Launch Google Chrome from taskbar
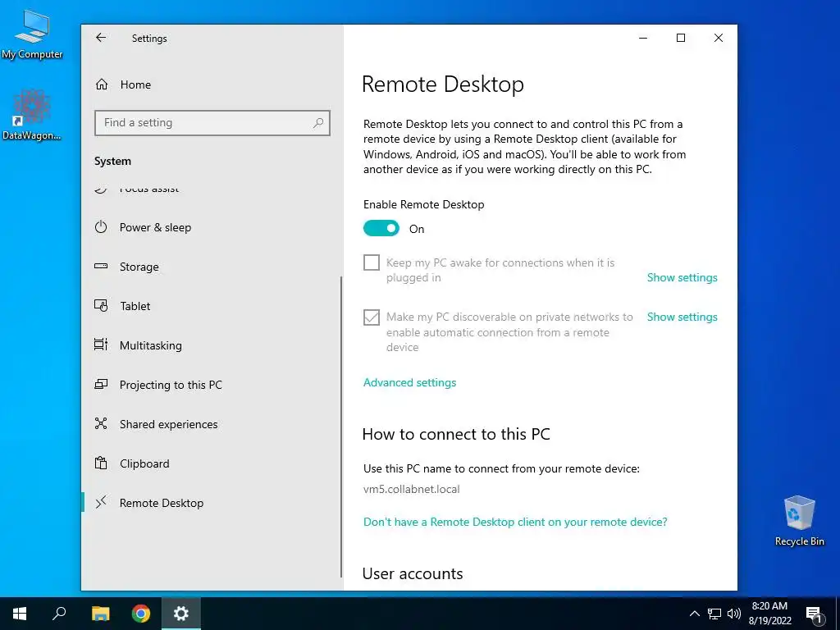Viewport: 840px width, 630px height. [141, 614]
